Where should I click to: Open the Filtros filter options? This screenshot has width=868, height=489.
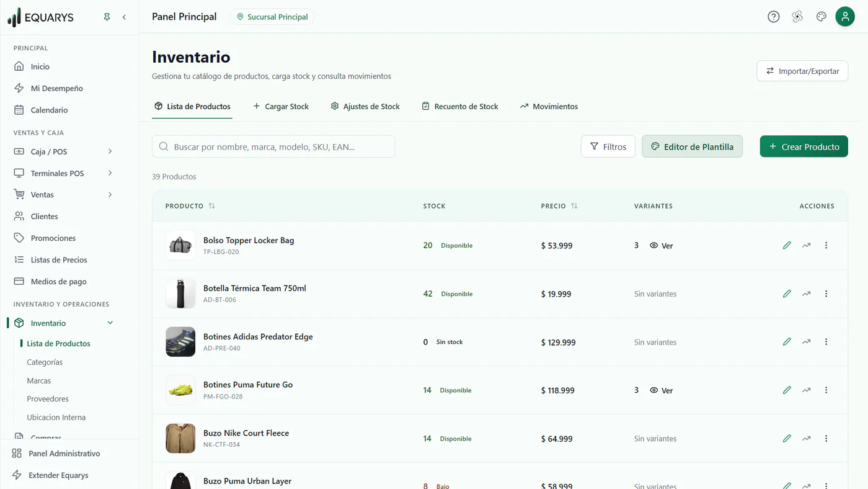pos(608,146)
